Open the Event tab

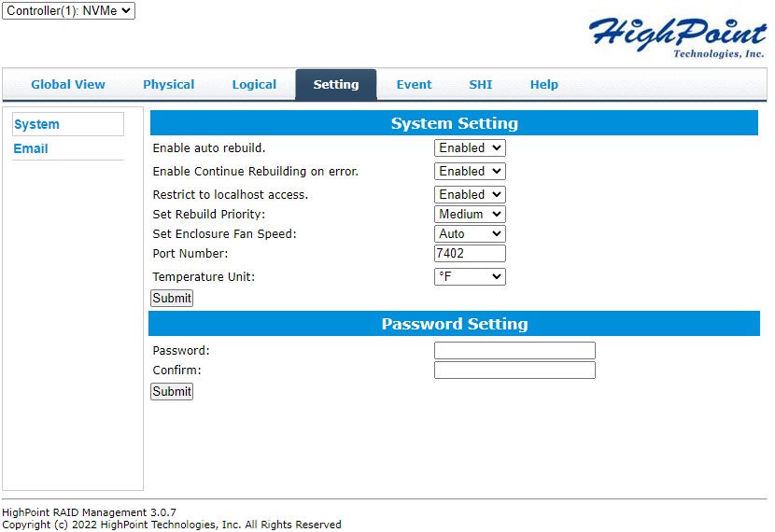414,84
